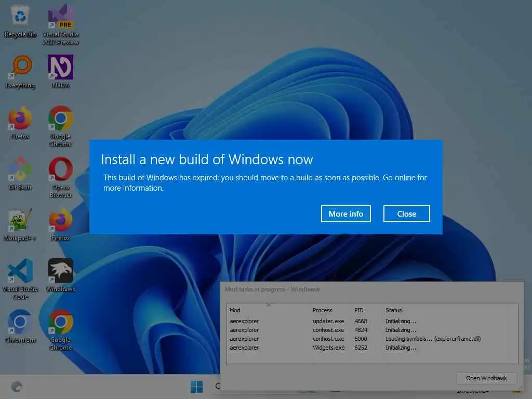Launch the Chromium shortcut
This screenshot has height=399, width=532.
[x=20, y=326]
